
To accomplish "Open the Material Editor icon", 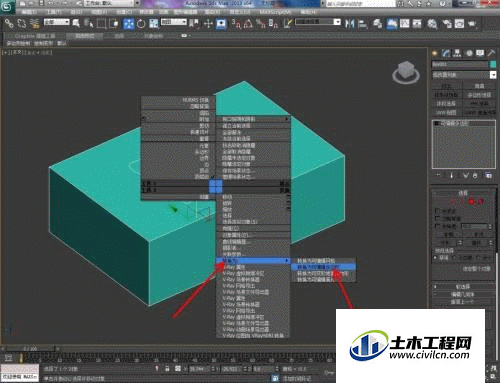I will click(x=432, y=23).
